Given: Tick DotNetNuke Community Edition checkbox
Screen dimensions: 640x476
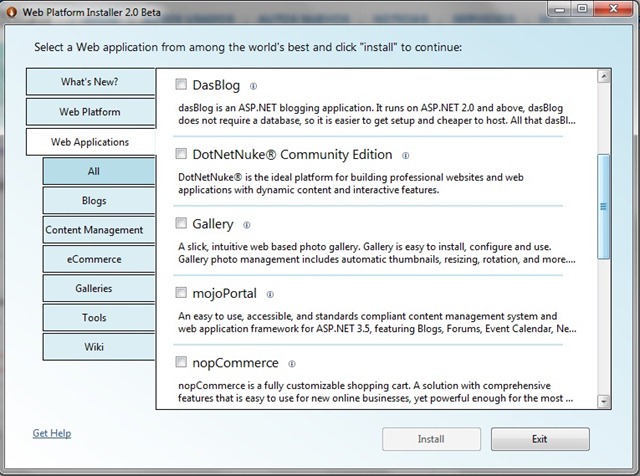Looking at the screenshot, I should click(181, 153).
